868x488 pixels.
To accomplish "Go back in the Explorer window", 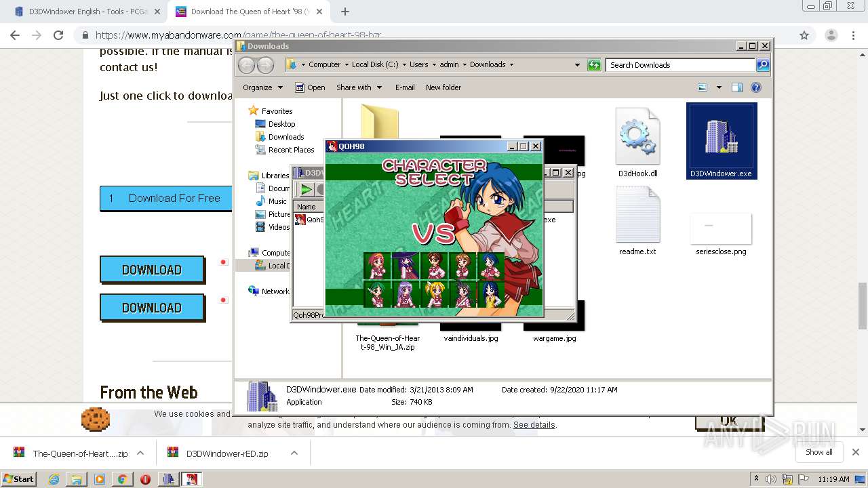I will [246, 65].
